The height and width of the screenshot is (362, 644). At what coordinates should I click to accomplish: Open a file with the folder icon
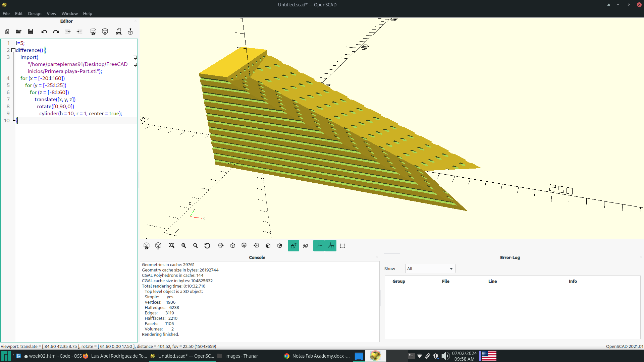18,32
